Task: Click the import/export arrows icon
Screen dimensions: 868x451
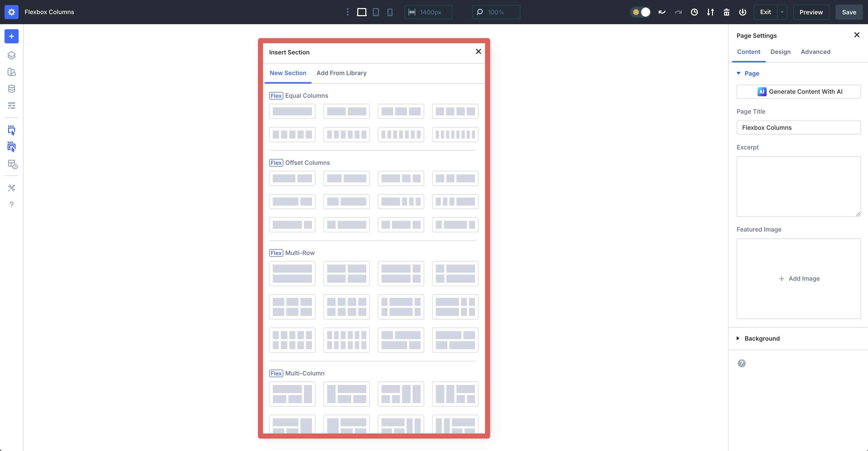Action: click(710, 12)
